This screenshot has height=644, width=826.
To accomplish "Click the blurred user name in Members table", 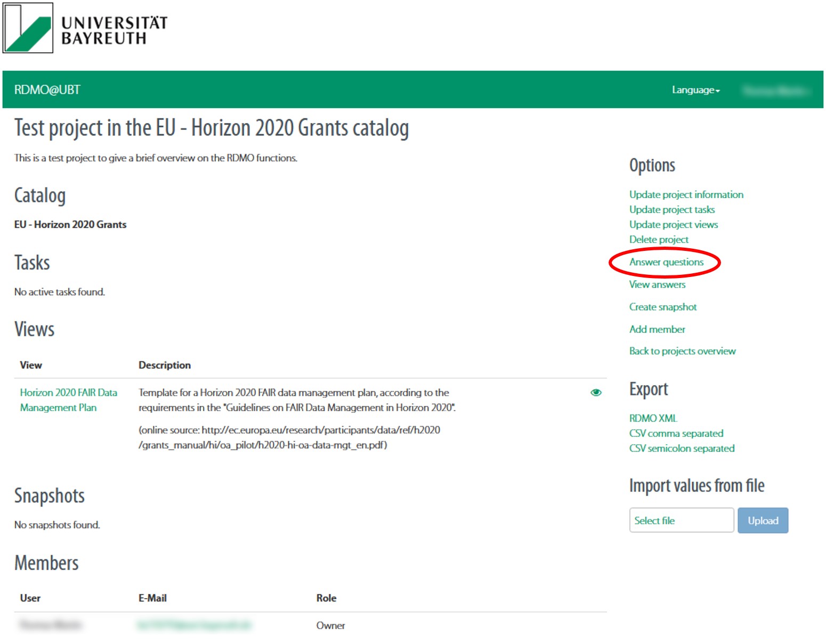I will (x=50, y=625).
